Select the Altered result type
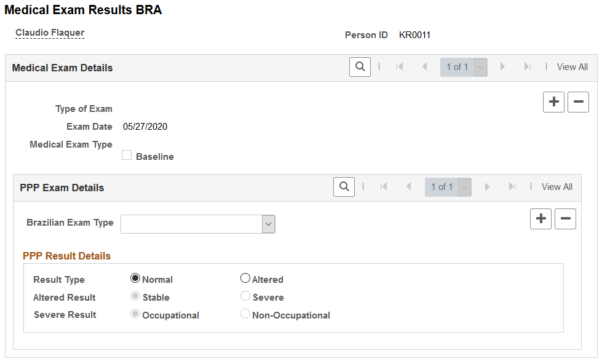 pyautogui.click(x=245, y=278)
